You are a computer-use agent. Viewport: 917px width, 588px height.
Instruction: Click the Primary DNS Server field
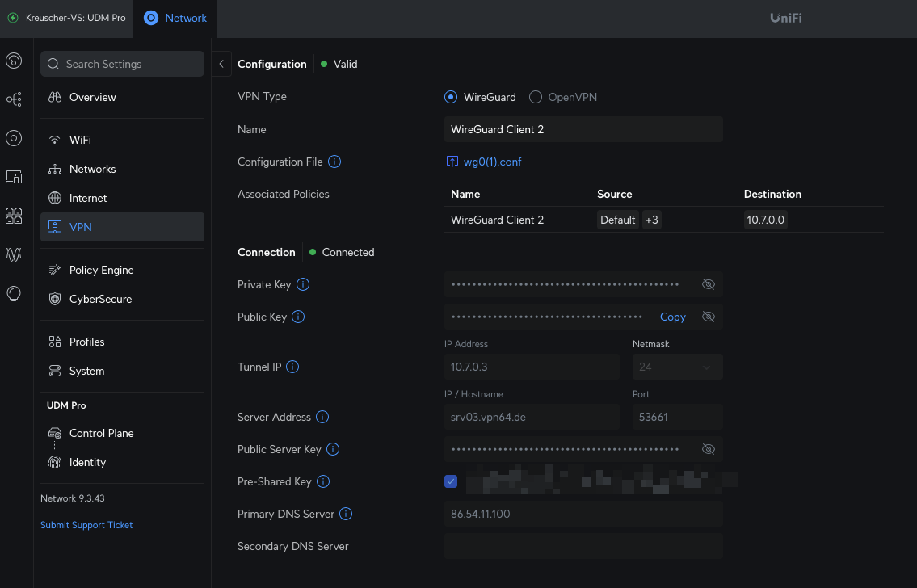click(583, 514)
